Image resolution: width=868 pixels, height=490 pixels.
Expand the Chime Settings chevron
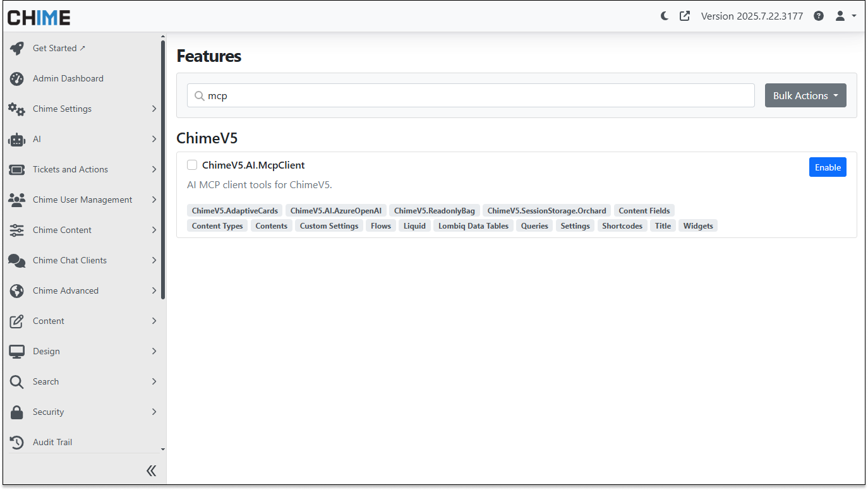tap(154, 109)
